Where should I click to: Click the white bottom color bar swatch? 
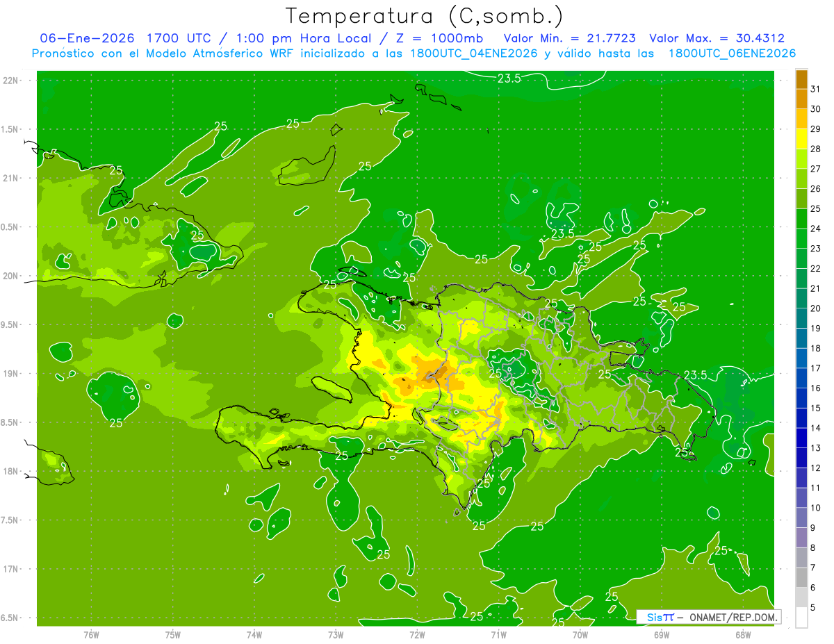point(801,617)
